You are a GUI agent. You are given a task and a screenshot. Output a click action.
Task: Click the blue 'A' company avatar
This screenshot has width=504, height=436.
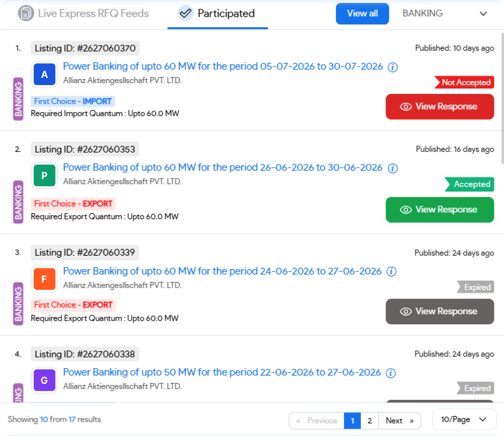(45, 74)
